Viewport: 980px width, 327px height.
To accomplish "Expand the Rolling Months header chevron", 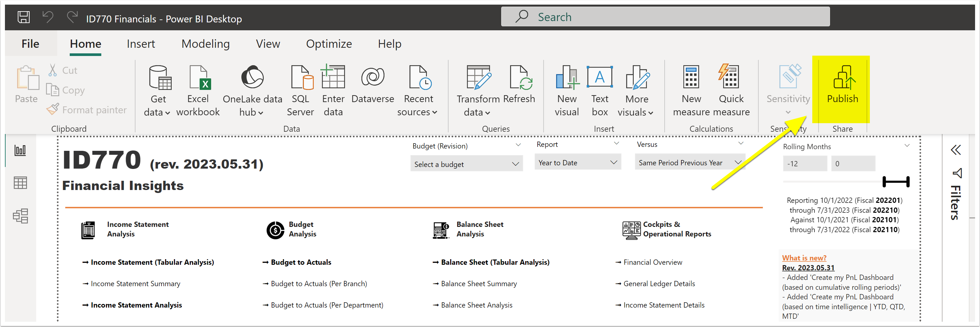I will pos(907,146).
